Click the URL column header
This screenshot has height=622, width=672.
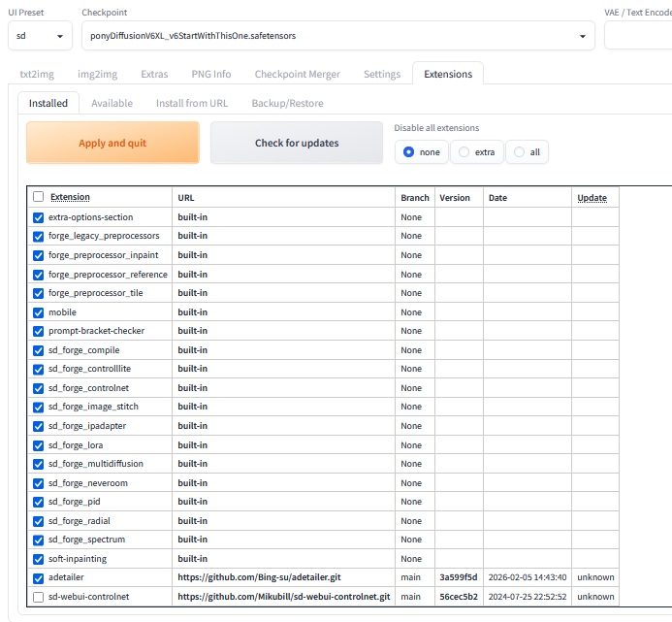(186, 198)
